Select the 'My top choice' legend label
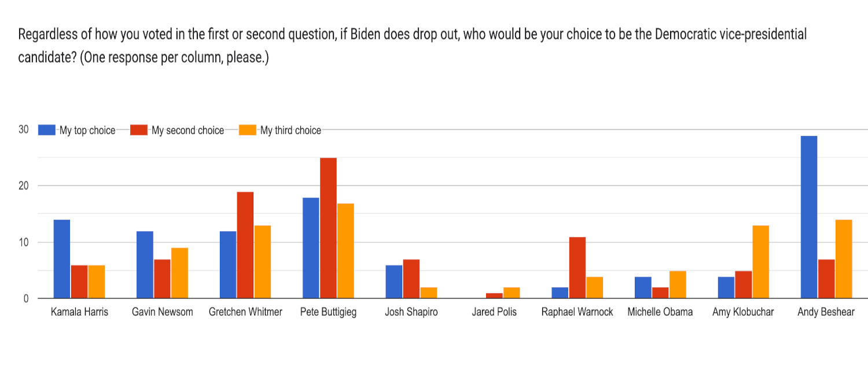The image size is (868, 370). coord(87,131)
